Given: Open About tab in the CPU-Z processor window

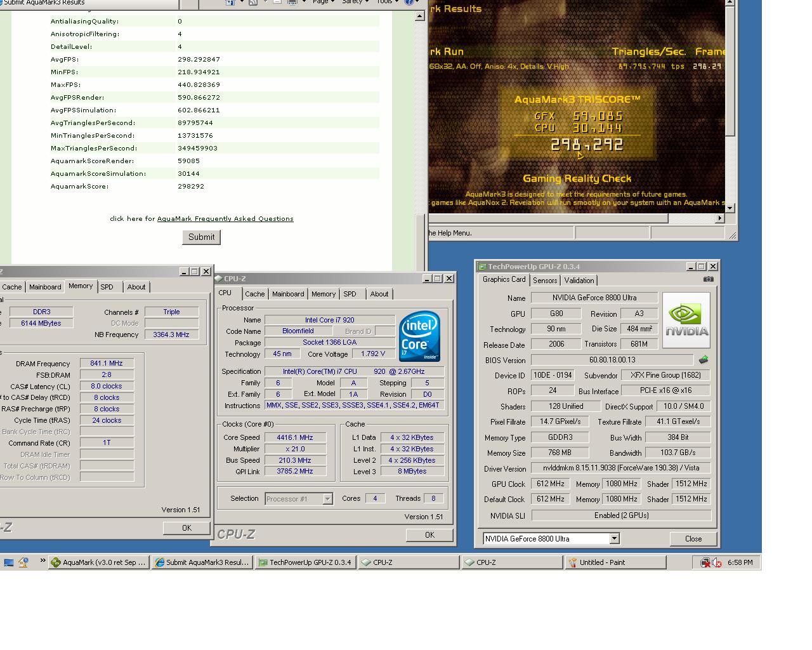Looking at the screenshot, I should coord(379,294).
